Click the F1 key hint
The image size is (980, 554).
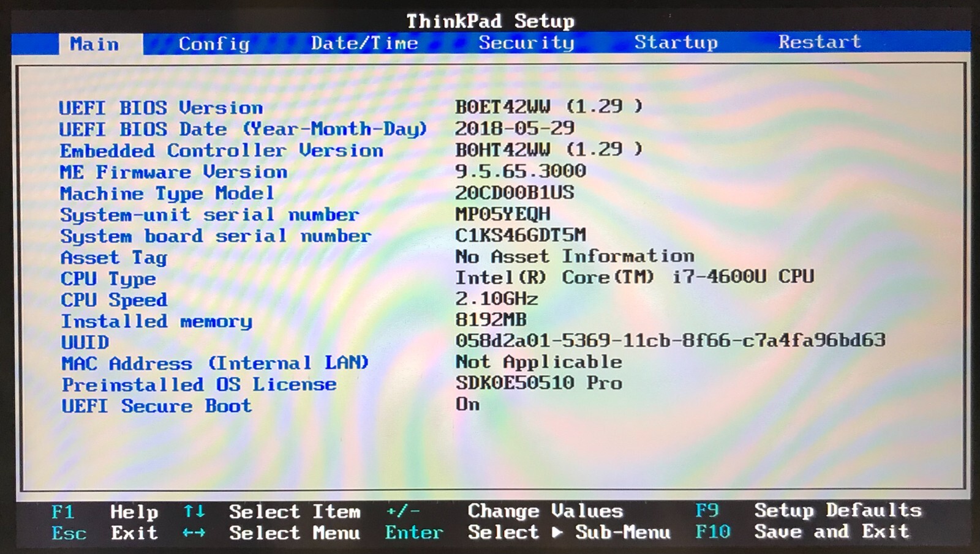63,512
